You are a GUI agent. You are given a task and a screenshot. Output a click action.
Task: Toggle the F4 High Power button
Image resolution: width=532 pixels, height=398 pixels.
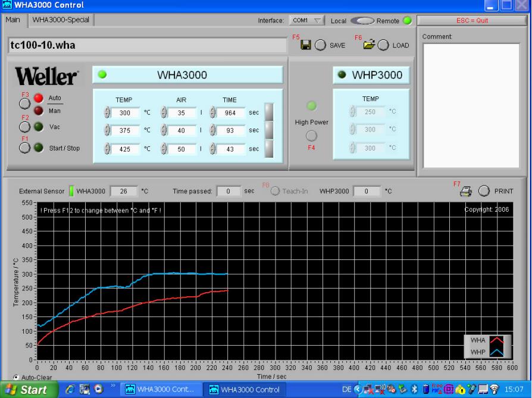pos(311,136)
